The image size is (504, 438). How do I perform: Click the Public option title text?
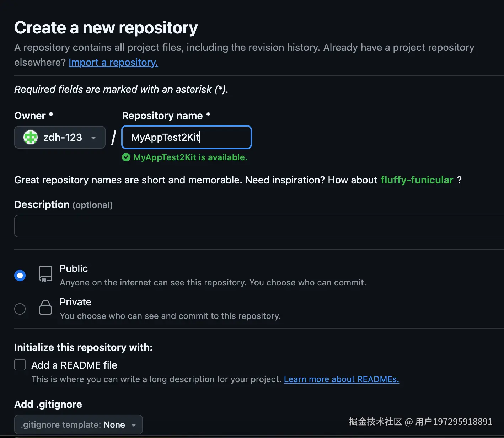pyautogui.click(x=74, y=268)
